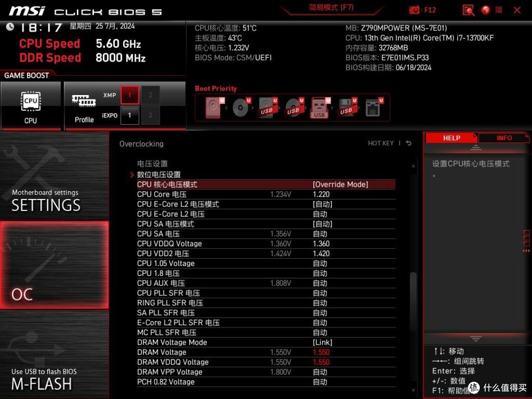The image size is (532, 399).
Task: Select the optical disc boot device icon
Action: click(241, 107)
